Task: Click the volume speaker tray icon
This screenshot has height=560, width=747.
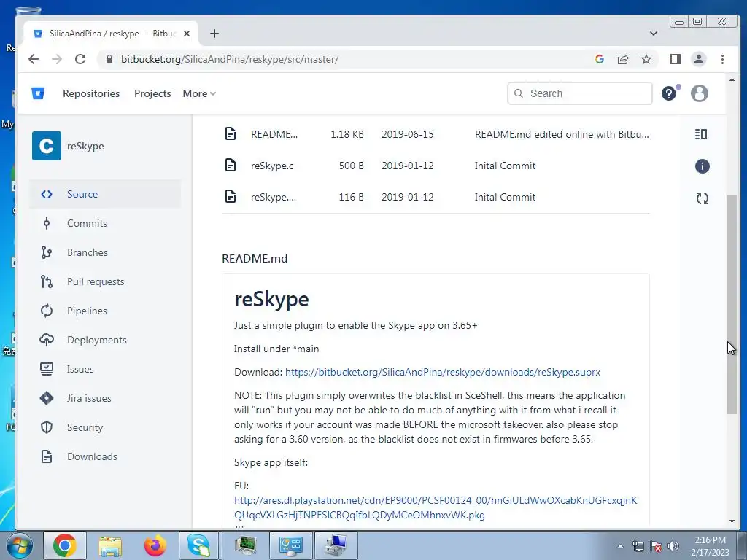Action: pos(673,546)
